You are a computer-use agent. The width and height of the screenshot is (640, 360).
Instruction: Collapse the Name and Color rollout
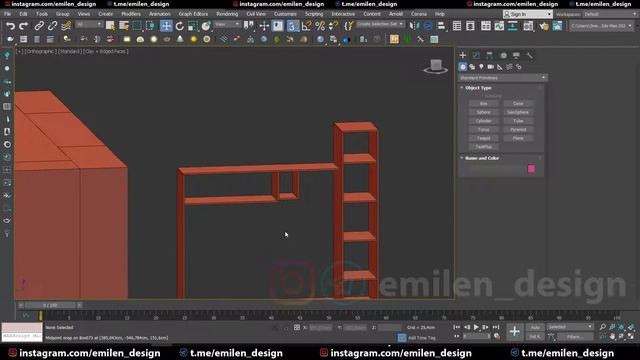(x=482, y=158)
